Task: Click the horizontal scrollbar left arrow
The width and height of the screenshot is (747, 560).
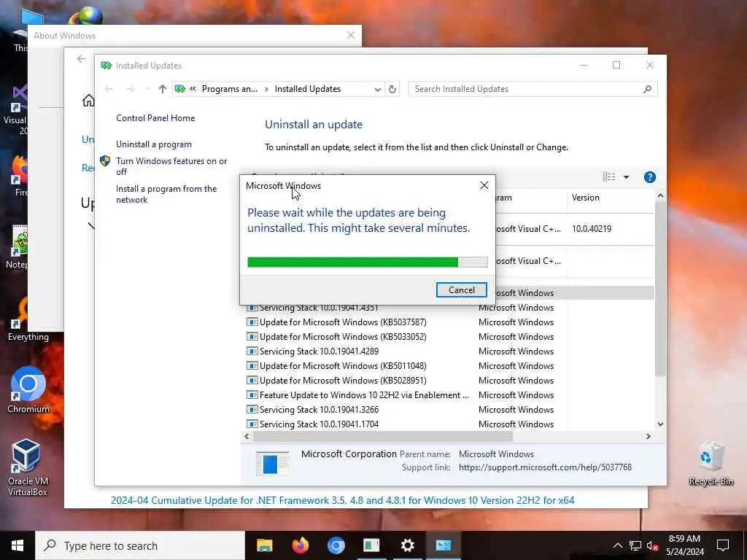Action: (247, 436)
